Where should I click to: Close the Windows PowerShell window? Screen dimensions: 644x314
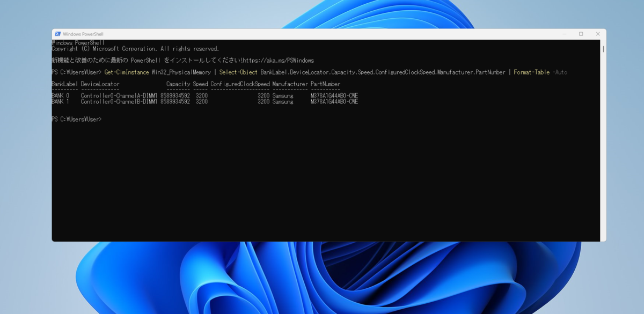coord(598,34)
